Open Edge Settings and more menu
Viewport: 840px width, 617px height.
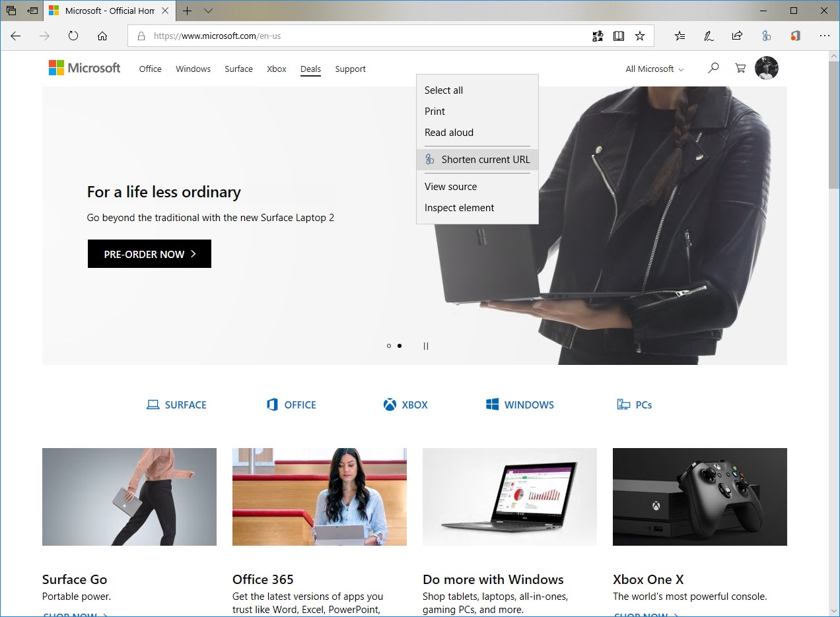[824, 36]
